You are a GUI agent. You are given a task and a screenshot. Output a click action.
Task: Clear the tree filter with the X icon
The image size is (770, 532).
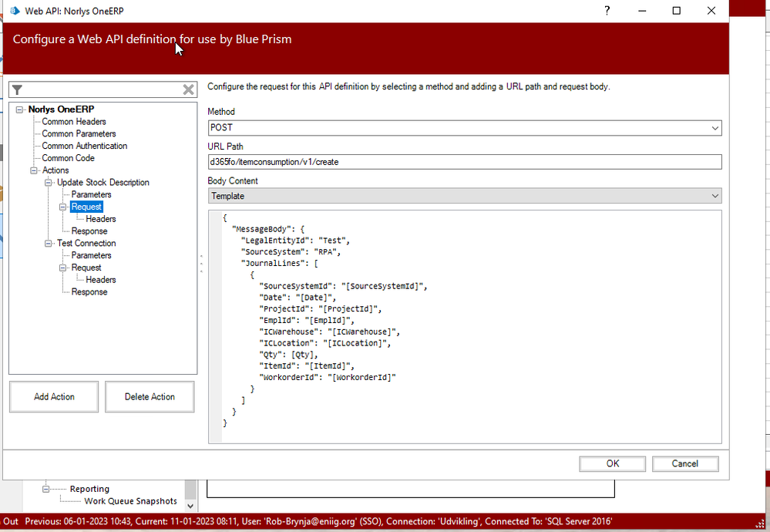pos(188,90)
